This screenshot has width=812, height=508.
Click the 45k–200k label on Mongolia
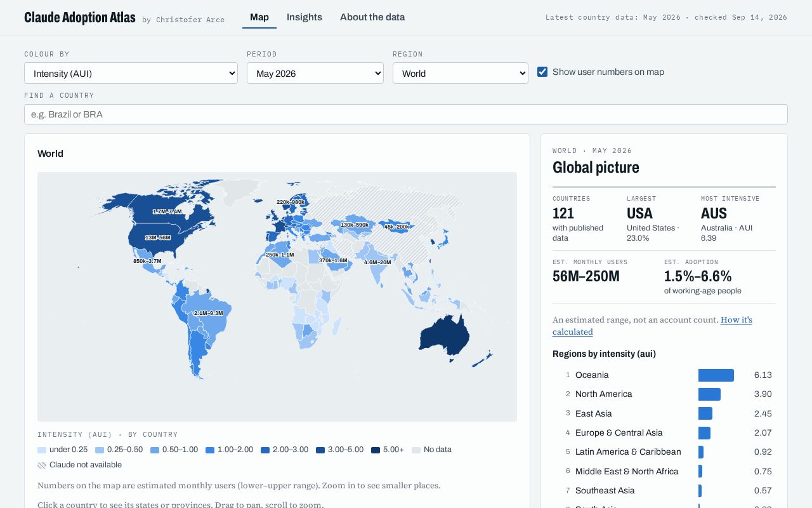(397, 227)
